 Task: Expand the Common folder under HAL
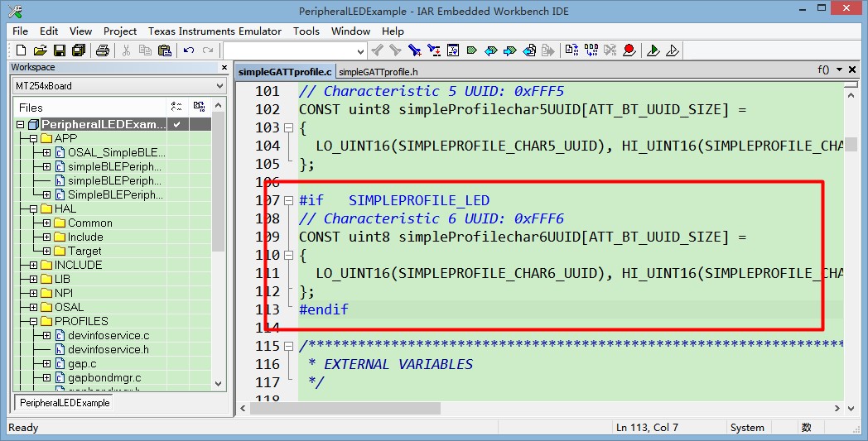[46, 223]
